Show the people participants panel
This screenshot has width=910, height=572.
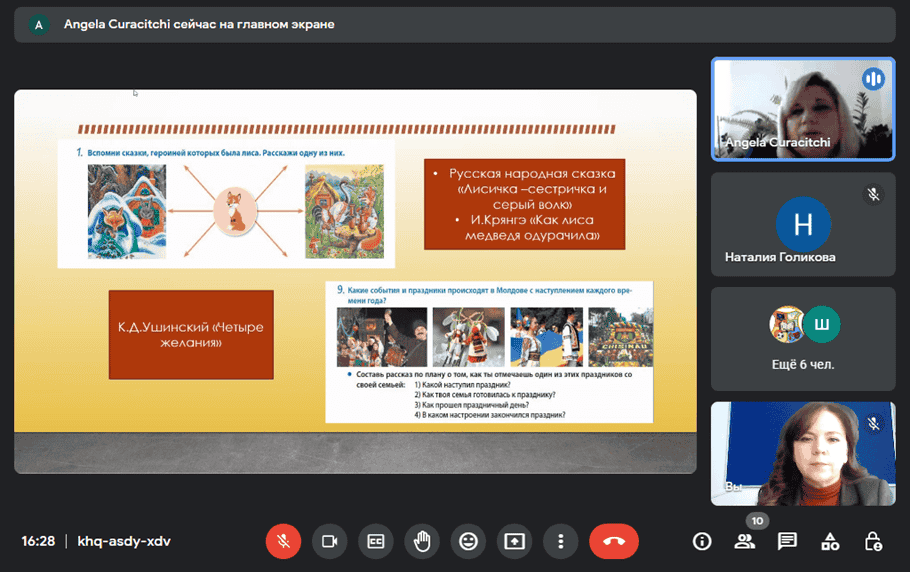745,541
